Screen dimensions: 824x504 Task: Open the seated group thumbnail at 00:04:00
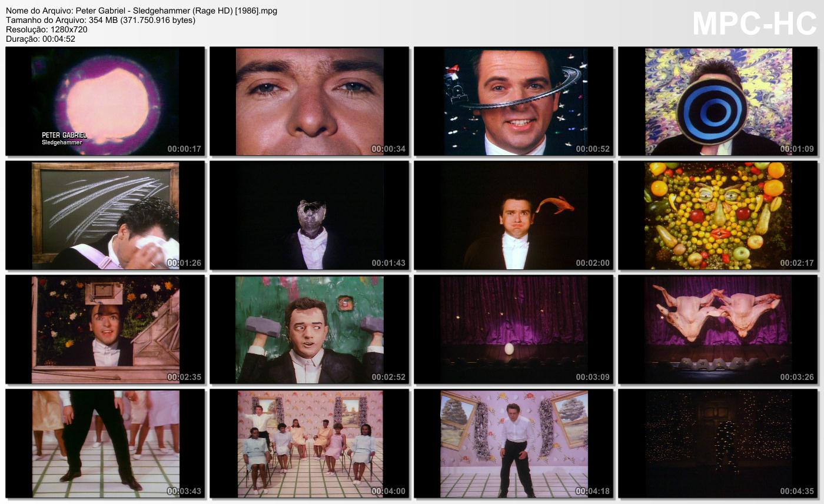(310, 443)
